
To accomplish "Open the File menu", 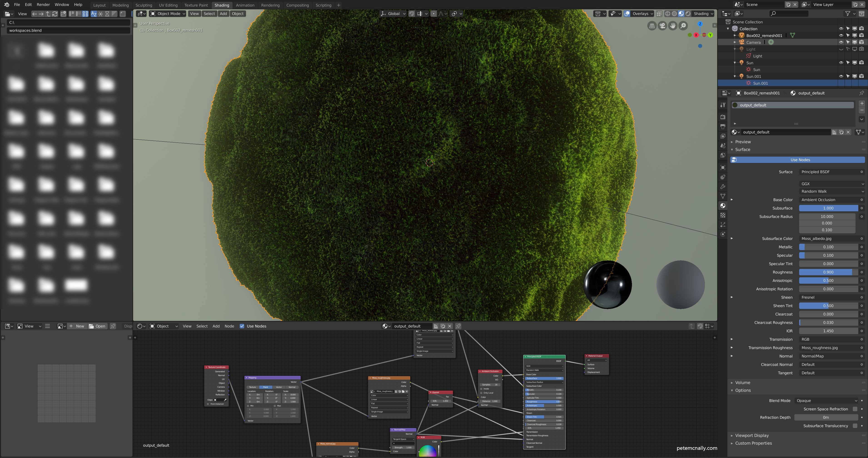I will [x=17, y=5].
